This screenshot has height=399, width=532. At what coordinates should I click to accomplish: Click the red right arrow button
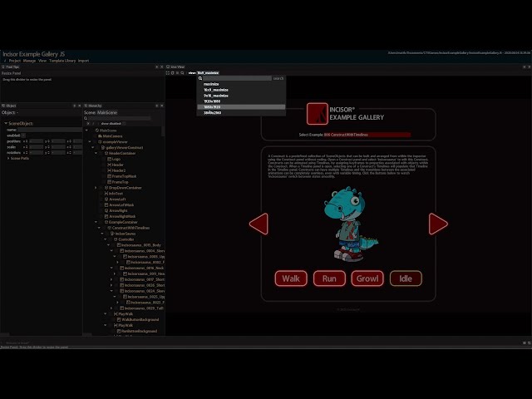438,224
